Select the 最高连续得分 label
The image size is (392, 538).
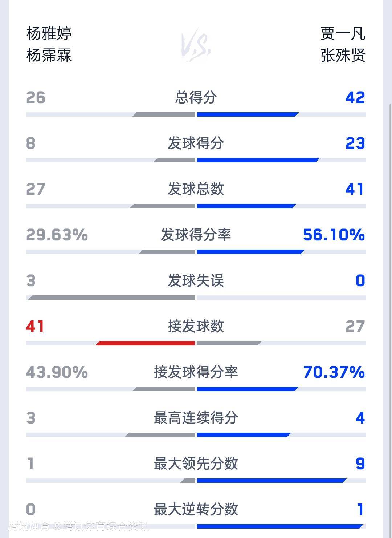[x=196, y=418]
